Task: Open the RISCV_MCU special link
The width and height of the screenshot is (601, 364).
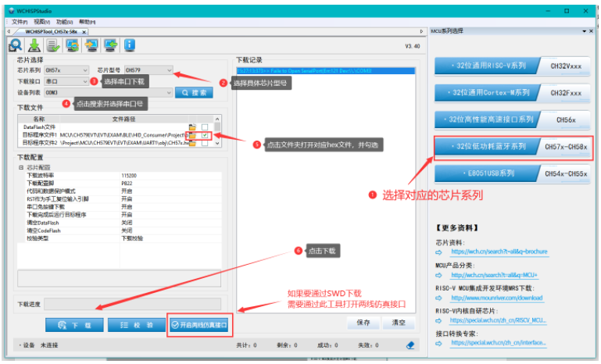Action: [499, 320]
